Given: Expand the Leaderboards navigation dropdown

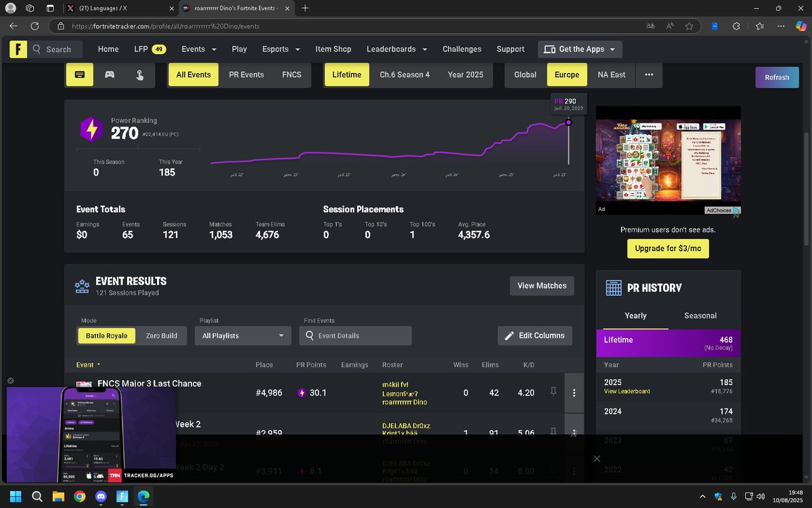Looking at the screenshot, I should click(x=397, y=49).
